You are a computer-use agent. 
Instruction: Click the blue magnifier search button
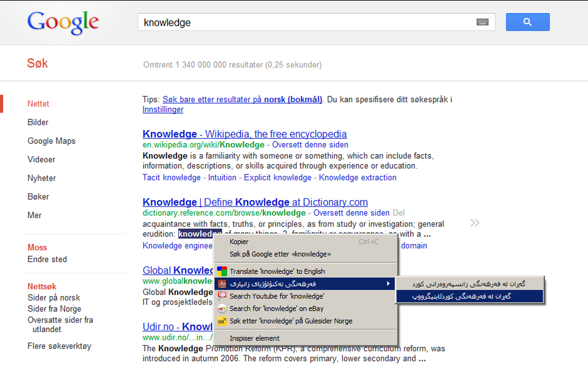tap(528, 22)
